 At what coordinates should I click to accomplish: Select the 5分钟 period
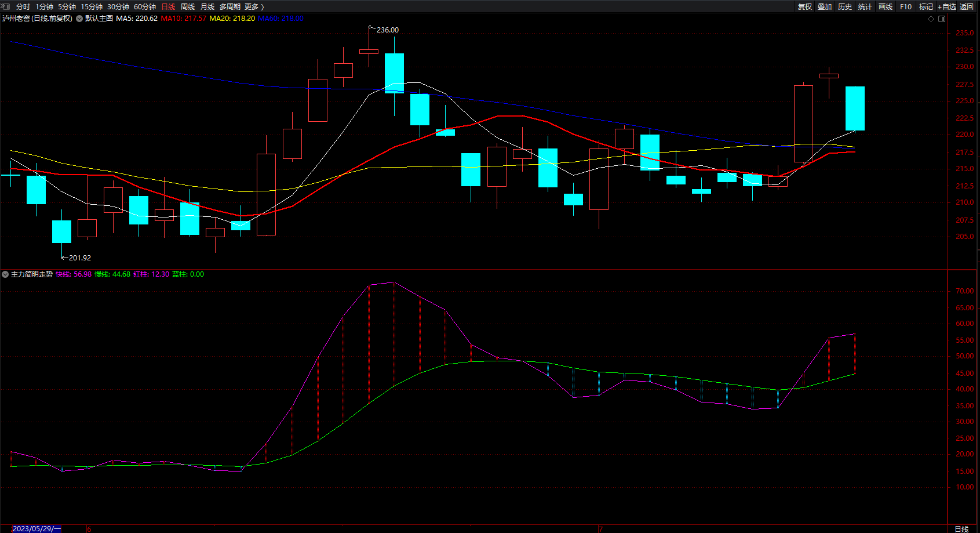click(67, 7)
